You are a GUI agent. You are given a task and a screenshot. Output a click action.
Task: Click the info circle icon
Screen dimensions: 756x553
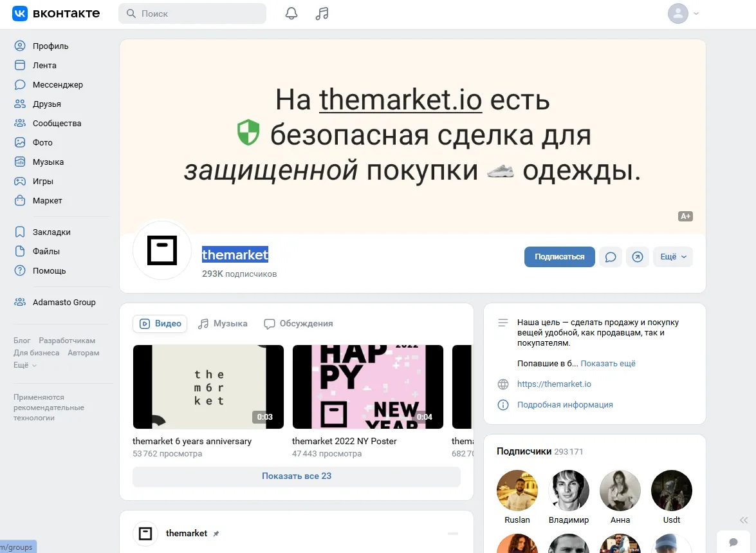[503, 405]
